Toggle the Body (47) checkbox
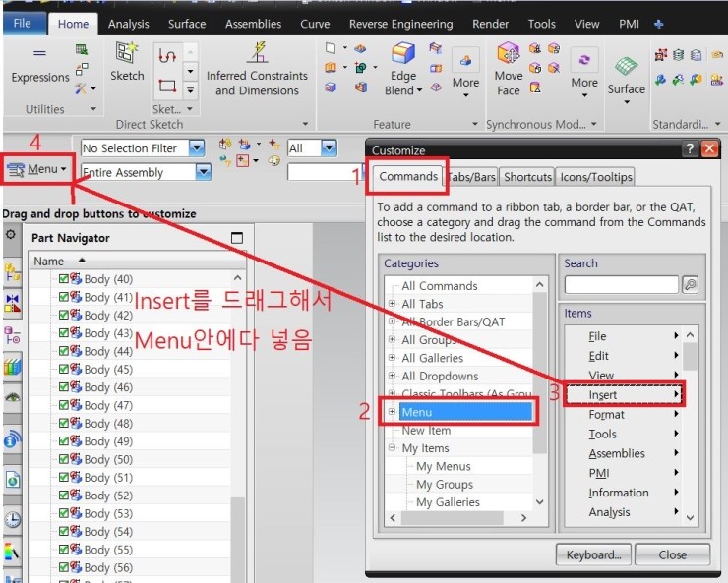The width and height of the screenshot is (728, 583). (x=64, y=405)
